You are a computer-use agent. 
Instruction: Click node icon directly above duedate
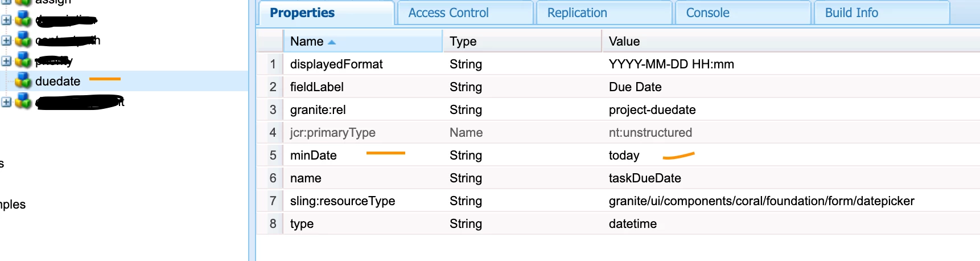pos(23,60)
